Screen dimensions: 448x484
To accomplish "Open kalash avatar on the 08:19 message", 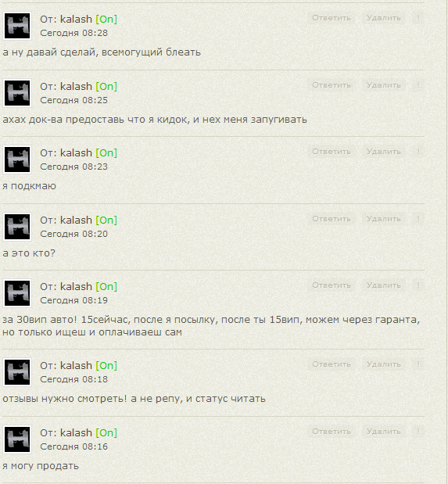I will [17, 293].
